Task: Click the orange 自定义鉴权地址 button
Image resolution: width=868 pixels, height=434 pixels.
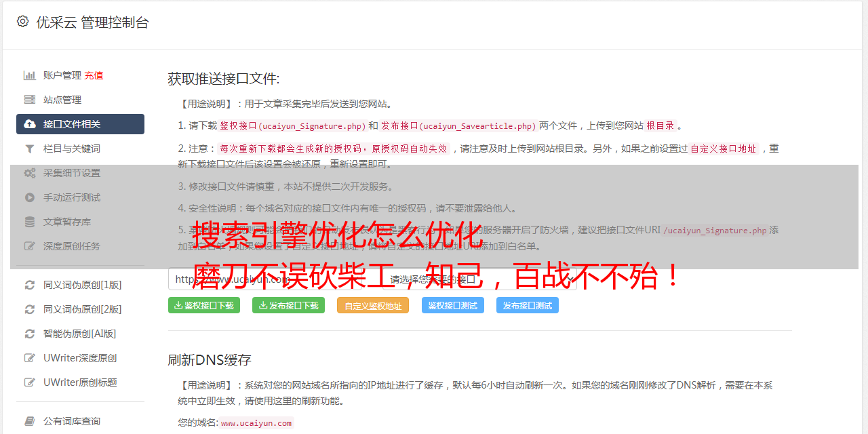Action: point(373,305)
